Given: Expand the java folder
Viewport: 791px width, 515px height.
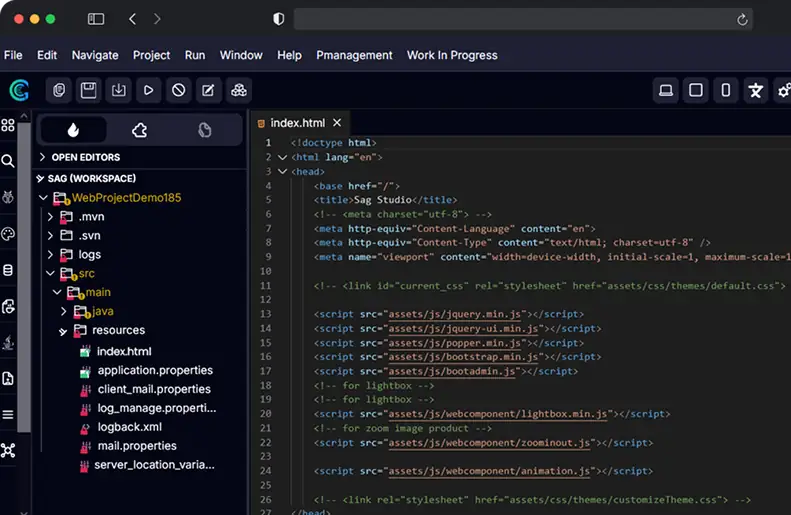Looking at the screenshot, I should (x=64, y=311).
